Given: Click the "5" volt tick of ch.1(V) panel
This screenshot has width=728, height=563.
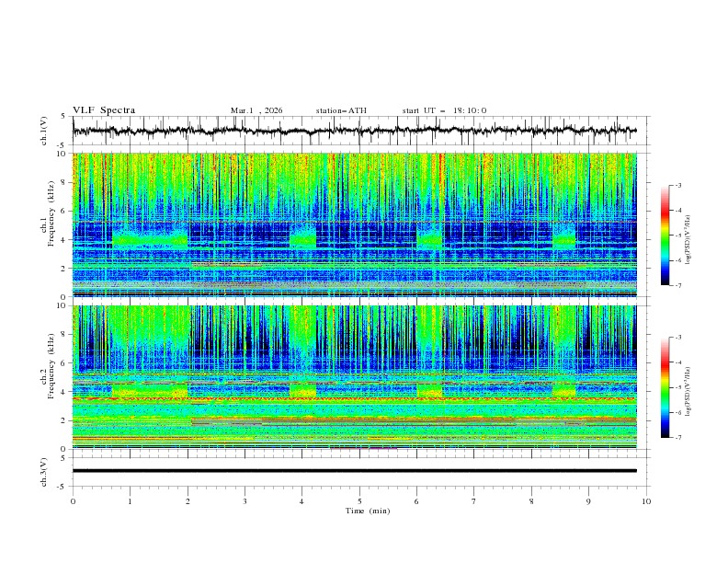Looking at the screenshot, I should (x=63, y=117).
